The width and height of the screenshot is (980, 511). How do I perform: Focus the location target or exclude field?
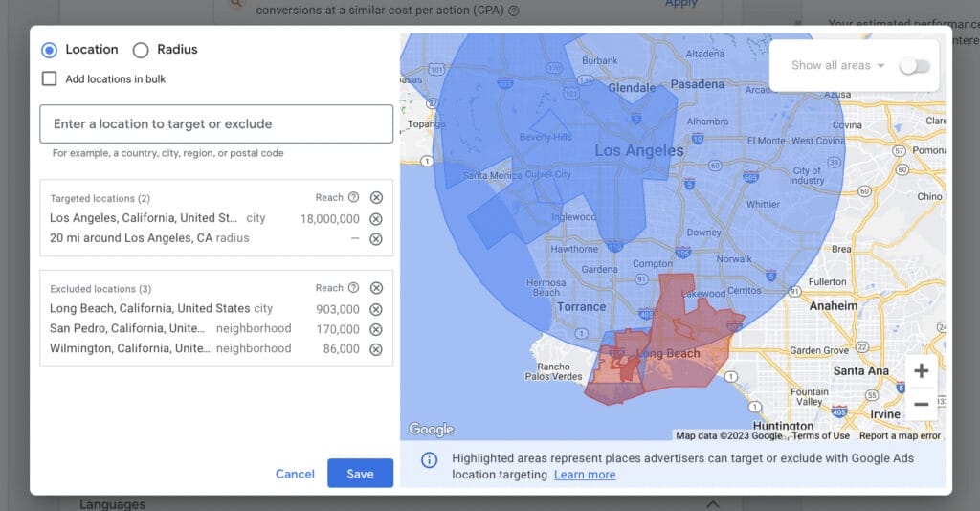216,123
